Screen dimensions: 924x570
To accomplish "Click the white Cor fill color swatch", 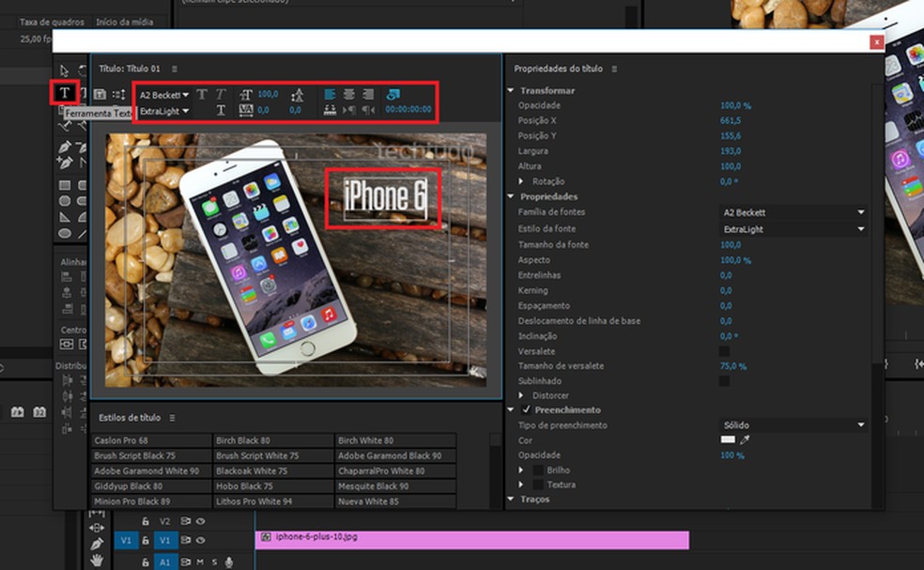I will 728,439.
